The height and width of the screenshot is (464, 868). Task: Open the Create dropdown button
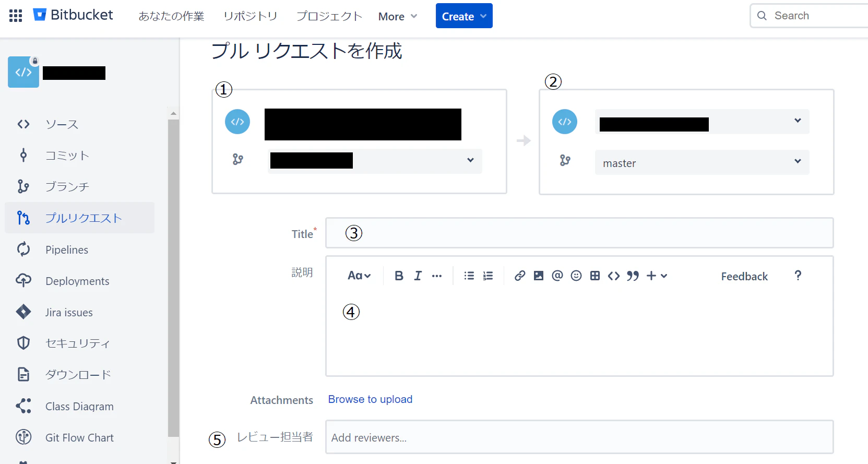(464, 16)
